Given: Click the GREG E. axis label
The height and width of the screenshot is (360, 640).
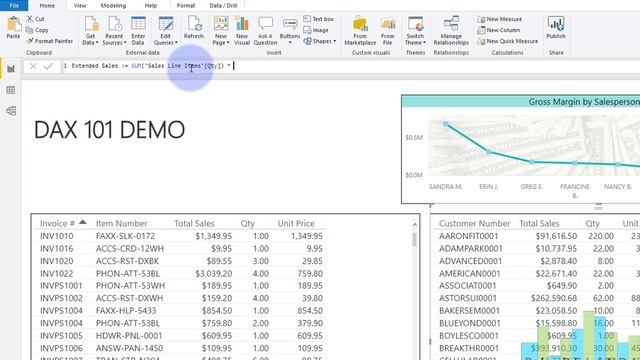Looking at the screenshot, I should point(531,187).
